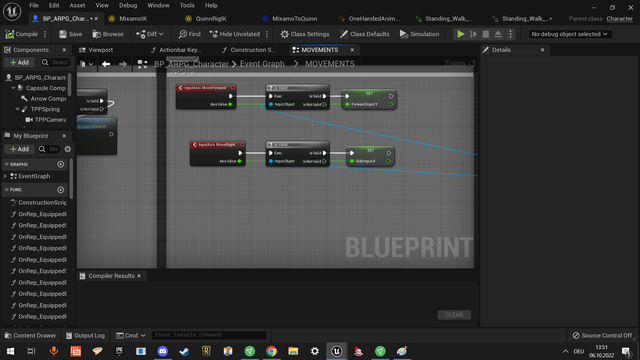Click the My Blueprint Add button
This screenshot has height=360, width=640.
click(x=19, y=149)
